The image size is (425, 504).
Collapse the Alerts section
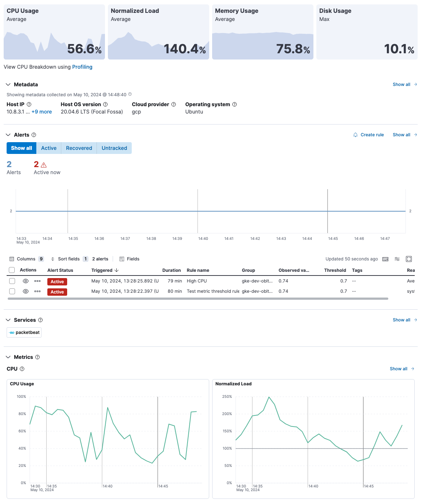[x=8, y=135]
